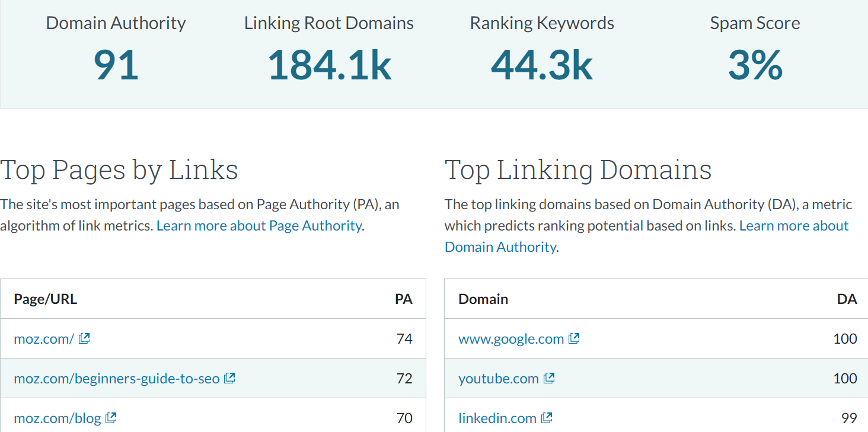Click the DA column header

tap(847, 299)
